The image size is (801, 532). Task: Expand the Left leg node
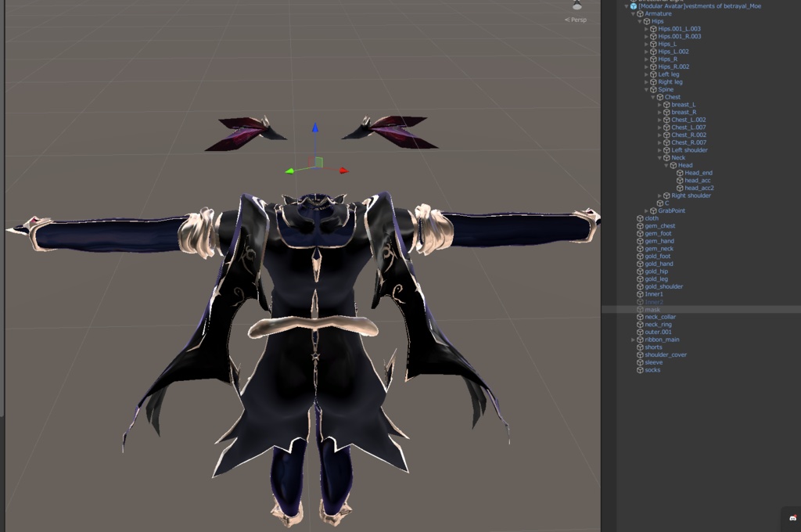(646, 74)
